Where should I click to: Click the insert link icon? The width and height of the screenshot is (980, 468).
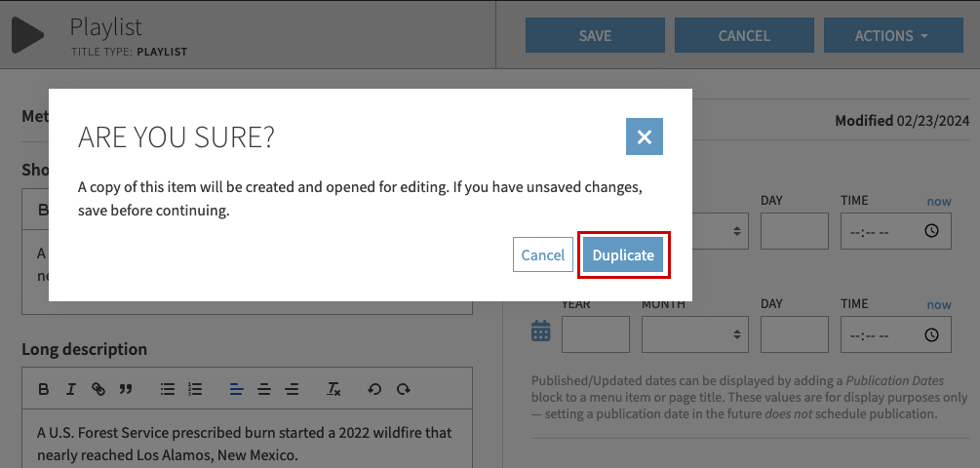pos(98,389)
